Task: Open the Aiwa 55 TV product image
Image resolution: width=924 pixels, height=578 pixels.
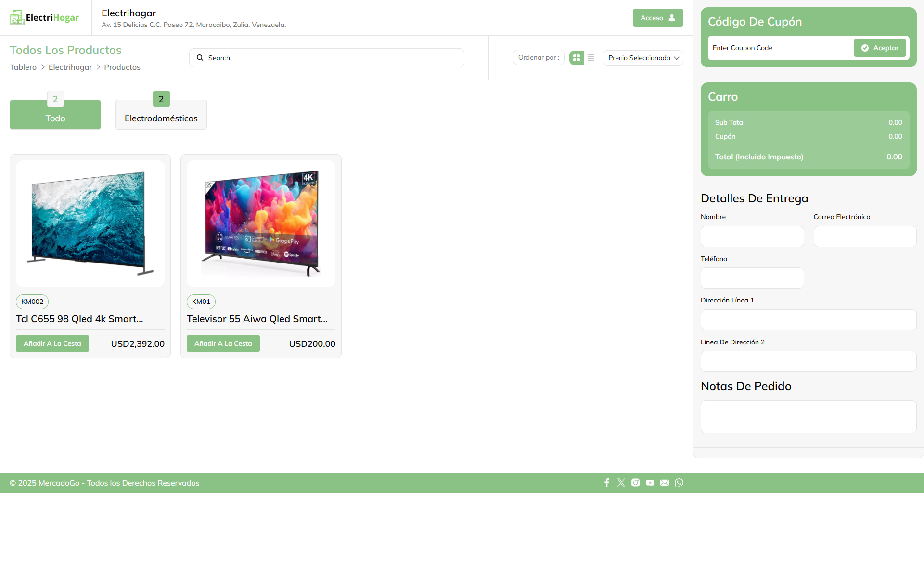Action: pos(261,223)
